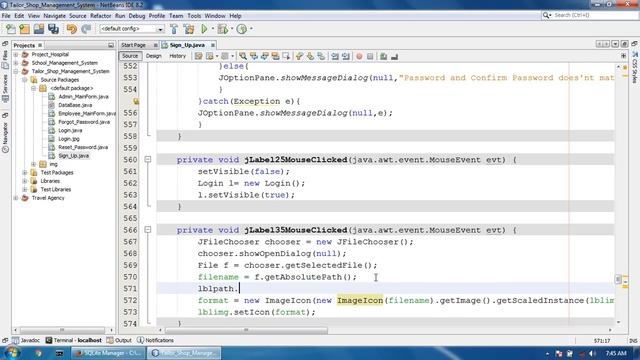640x360 pixels.
Task: Open Login.java in the project tree
Action: [70, 131]
